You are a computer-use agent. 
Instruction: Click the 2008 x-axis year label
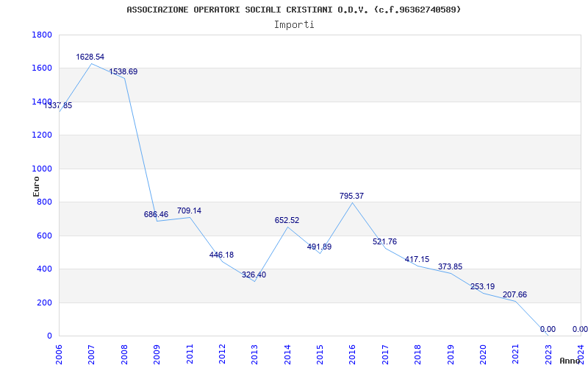124,354
